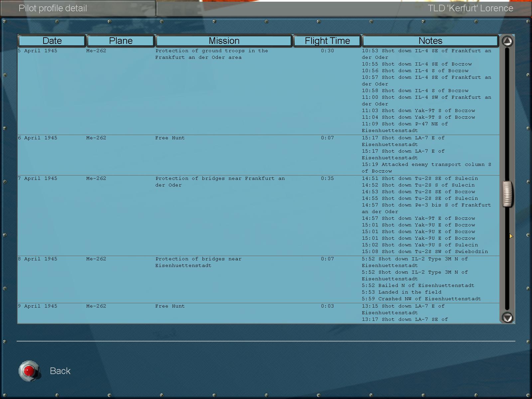Click the 9 April Free Hunt mission
Viewport: 532px width, 399px height.
170,306
